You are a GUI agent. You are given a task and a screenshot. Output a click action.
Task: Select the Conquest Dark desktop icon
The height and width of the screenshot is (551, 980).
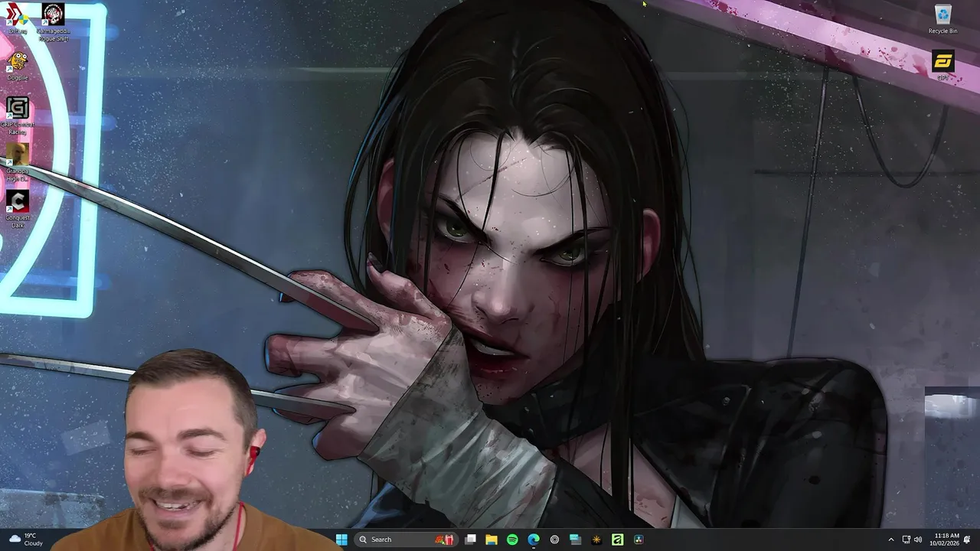click(17, 209)
